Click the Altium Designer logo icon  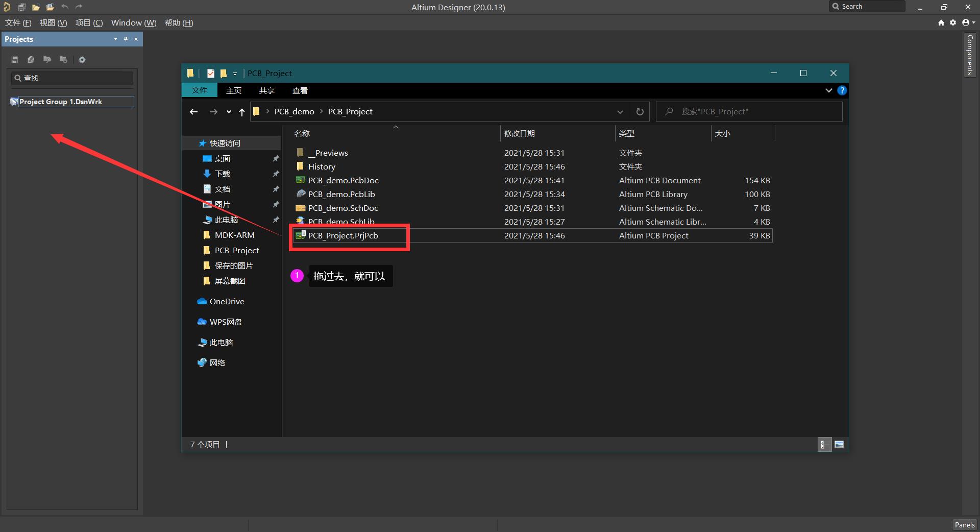click(7, 7)
